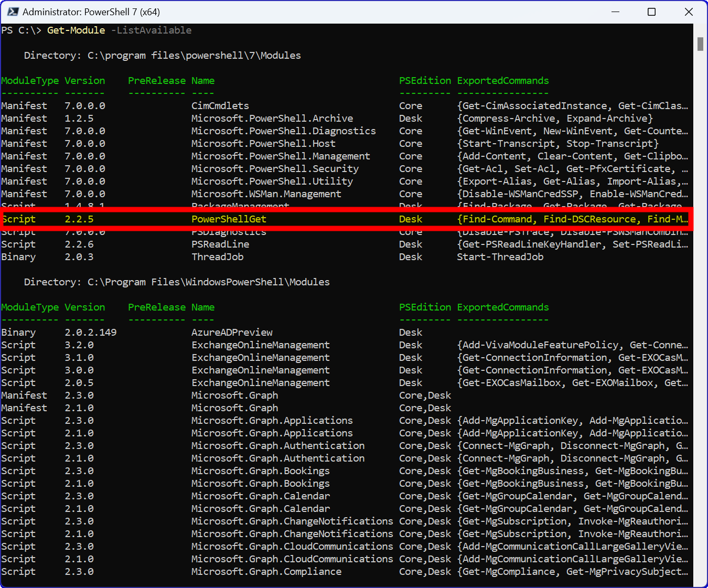Click the '{Get-PSReadLineKeyHandler' exported commands text
708x588 pixels.
(x=532, y=244)
